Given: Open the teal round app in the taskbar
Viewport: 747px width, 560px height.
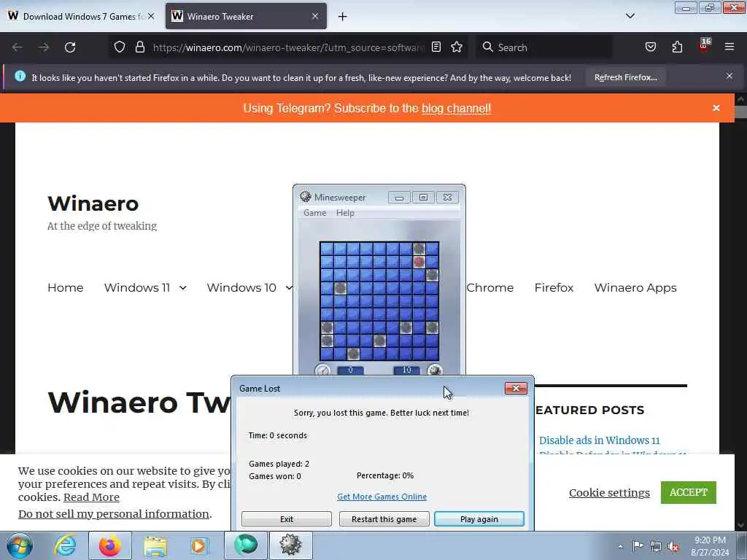Looking at the screenshot, I should (246, 545).
